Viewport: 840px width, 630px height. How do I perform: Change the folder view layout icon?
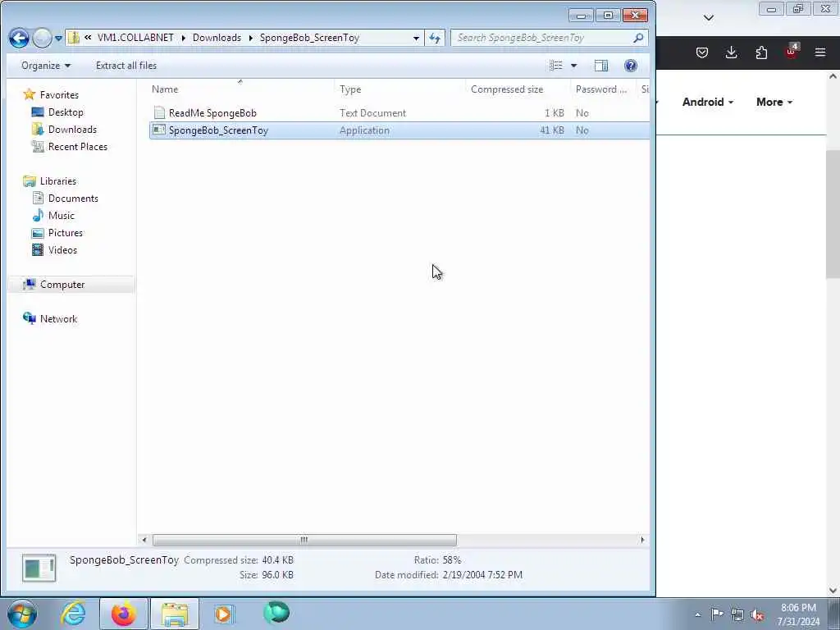pos(556,66)
